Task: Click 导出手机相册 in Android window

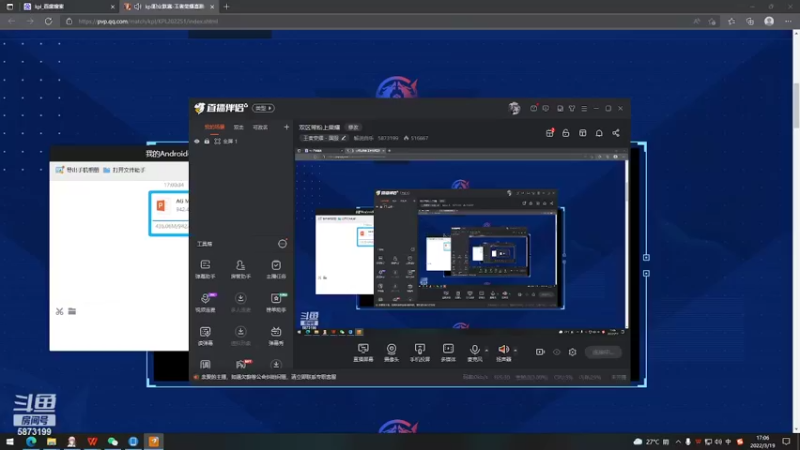Action: click(78, 170)
